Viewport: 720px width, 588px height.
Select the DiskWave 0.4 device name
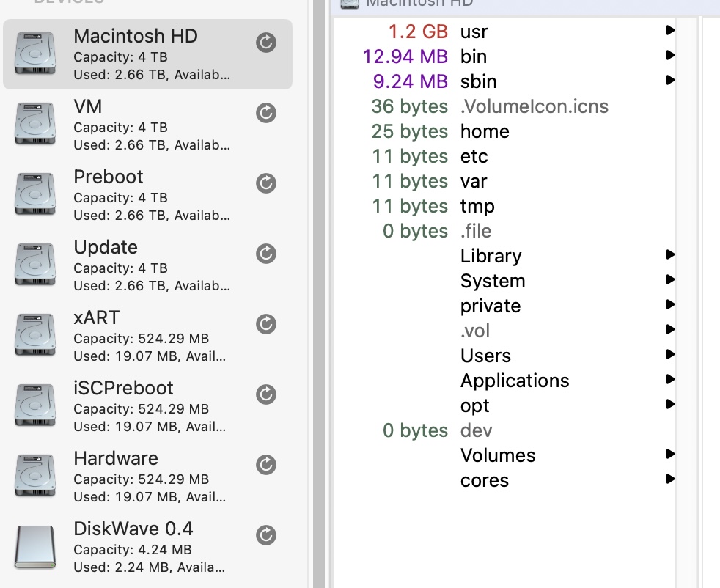[x=133, y=529]
